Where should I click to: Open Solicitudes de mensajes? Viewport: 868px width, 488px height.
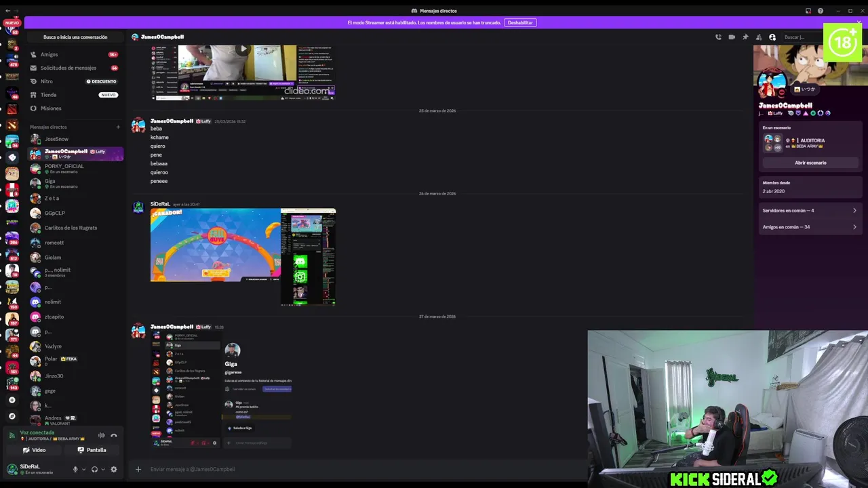pos(75,68)
